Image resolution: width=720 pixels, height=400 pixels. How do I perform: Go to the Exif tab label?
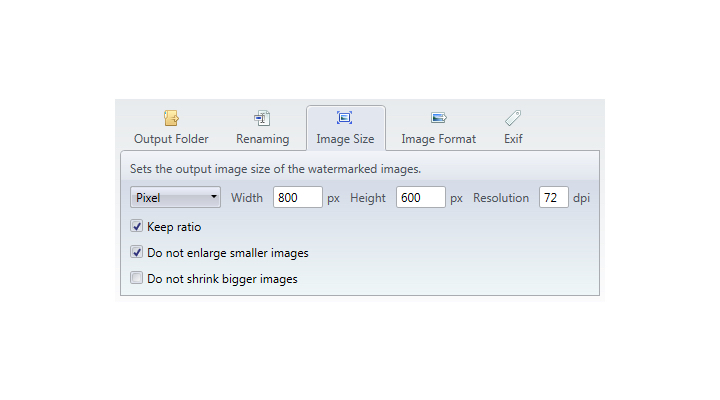513,139
